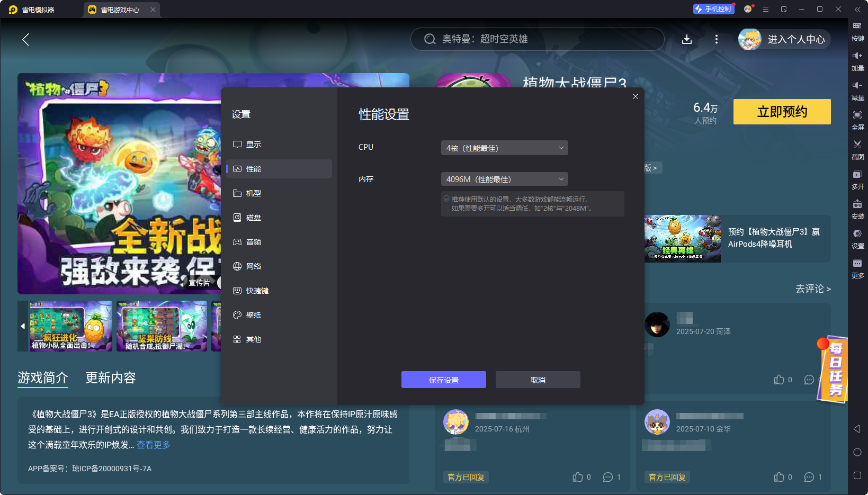Screen dimensions: 868x495
Task: Click the 保存设置 save button
Action: 444,380
